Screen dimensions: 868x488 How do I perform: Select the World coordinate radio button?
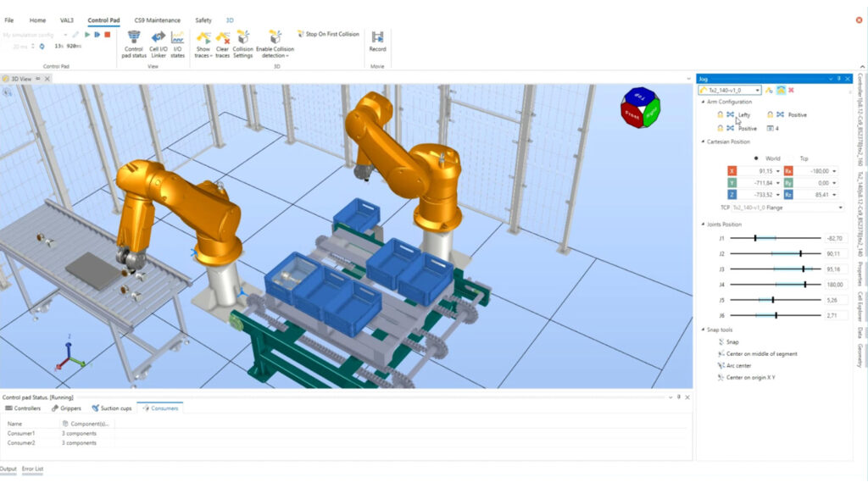pyautogui.click(x=756, y=158)
